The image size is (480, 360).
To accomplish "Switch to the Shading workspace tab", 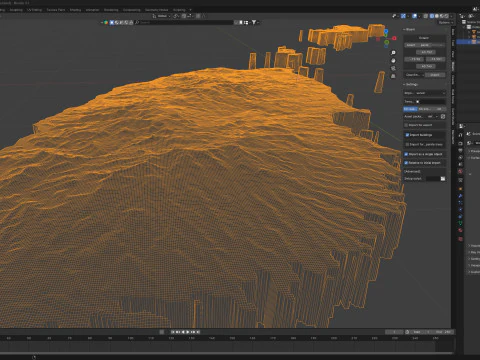I will pos(75,10).
